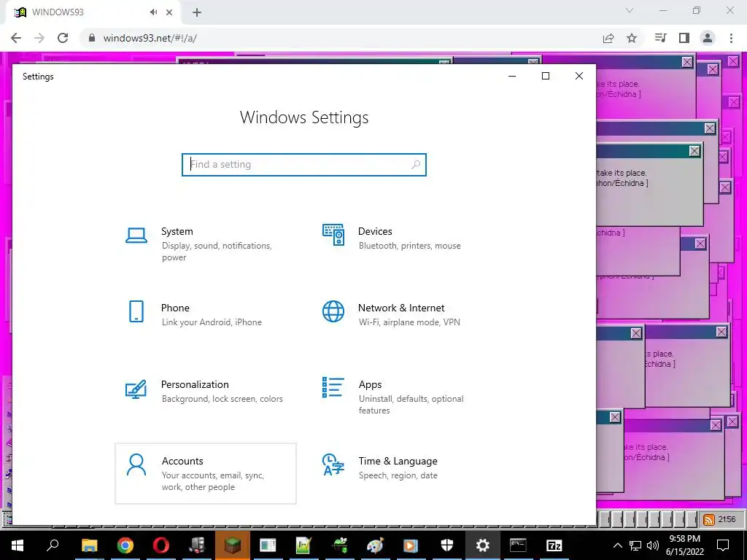
Task: Open the Paint palette app in taskbar
Action: (x=376, y=545)
